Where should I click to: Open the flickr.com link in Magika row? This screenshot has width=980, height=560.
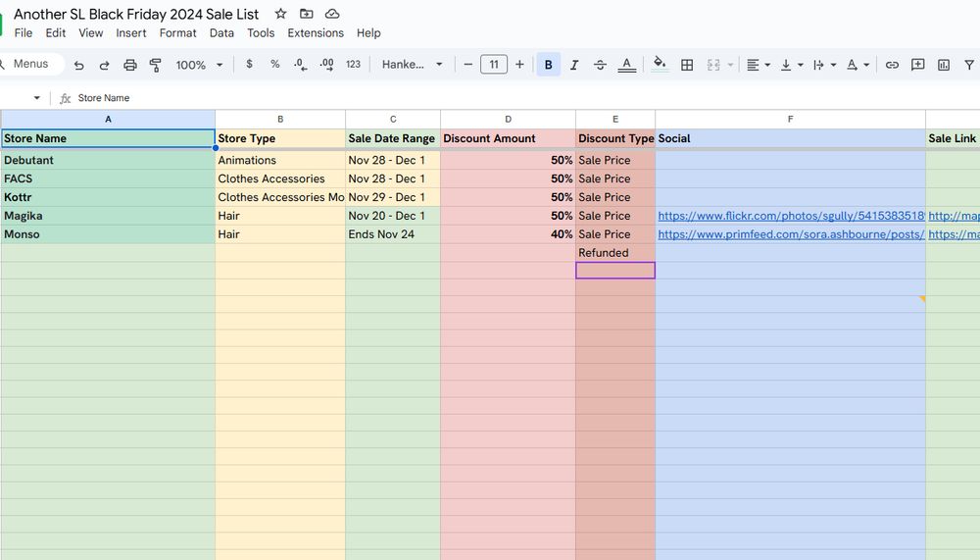tap(791, 215)
